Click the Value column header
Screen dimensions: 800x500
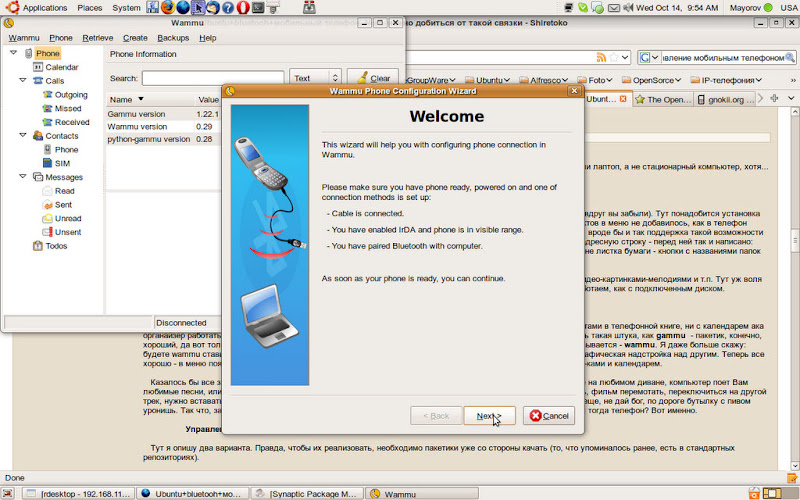tap(209, 99)
